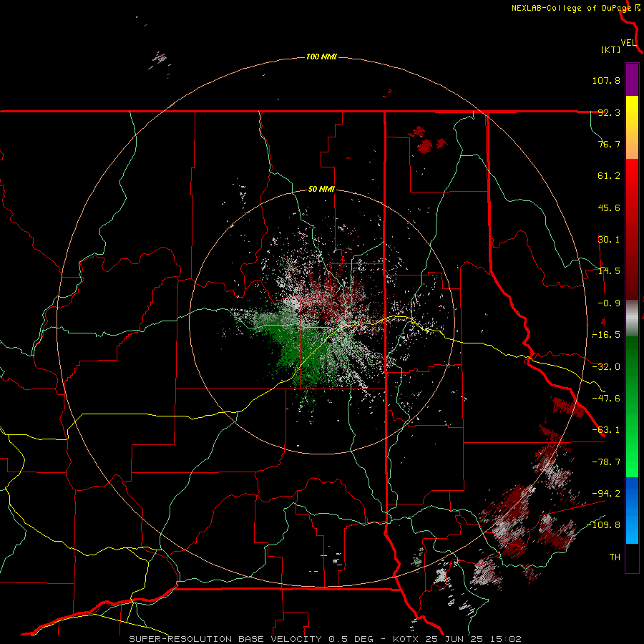Select the 107.8 legend value
The height and width of the screenshot is (644, 644).
coord(606,80)
